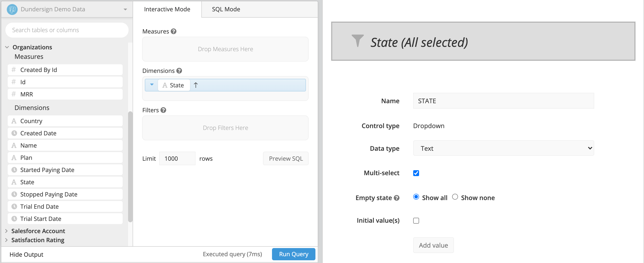Click the Name input field containing STATE
This screenshot has height=263, width=644.
click(503, 101)
